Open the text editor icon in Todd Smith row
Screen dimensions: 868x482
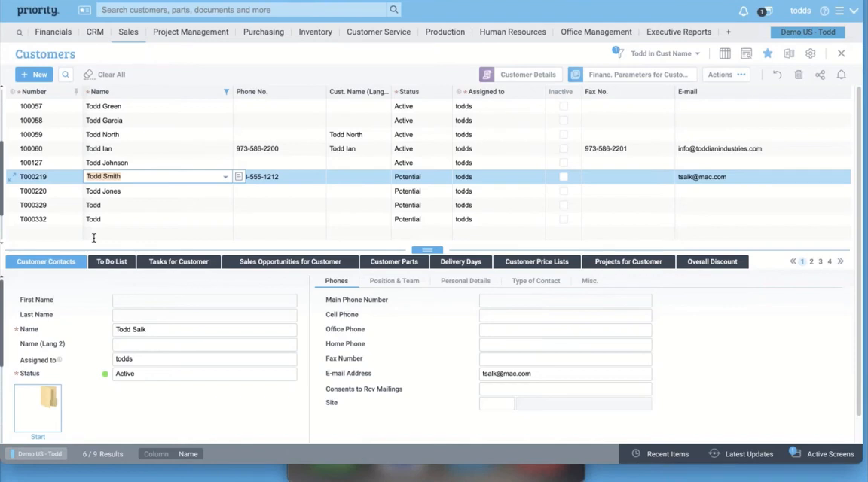(x=239, y=176)
